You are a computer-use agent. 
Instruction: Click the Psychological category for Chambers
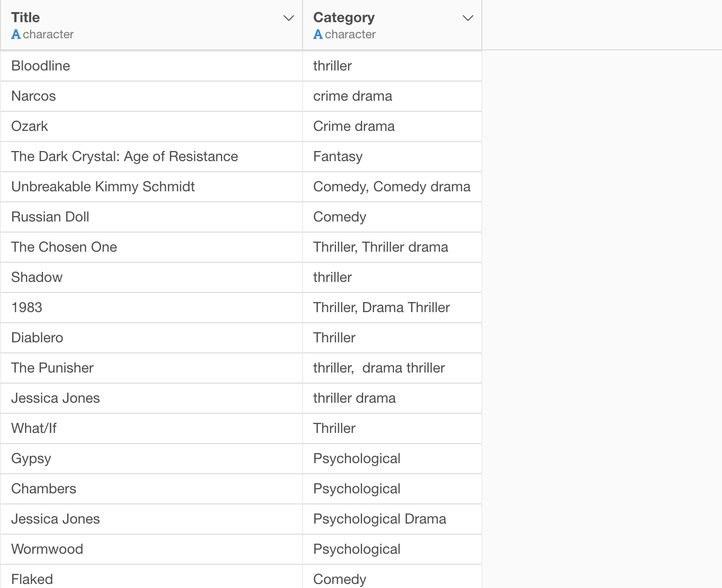(x=392, y=489)
